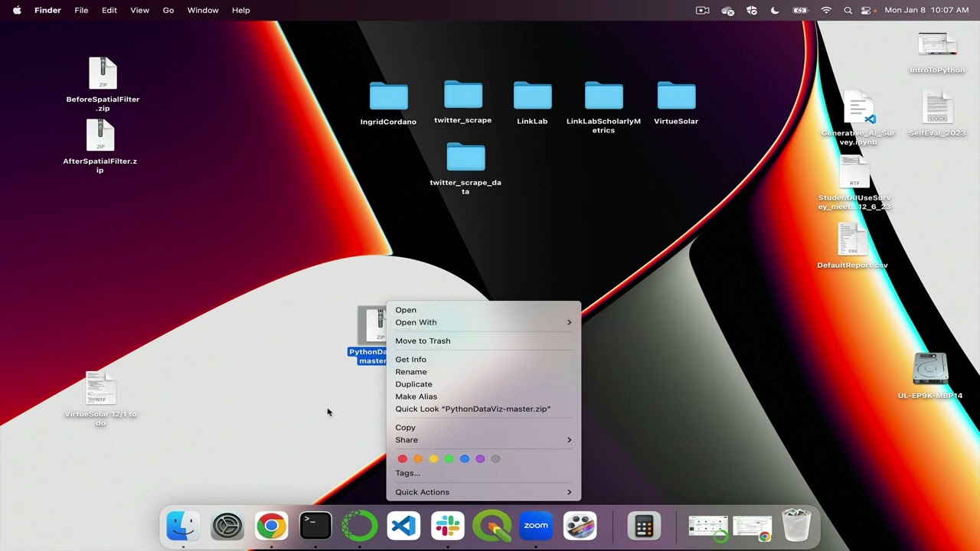Expand the Share submenu
The image size is (980, 551).
[483, 440]
